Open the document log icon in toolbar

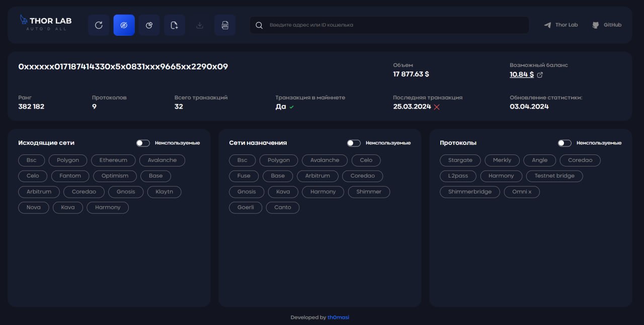coord(225,25)
